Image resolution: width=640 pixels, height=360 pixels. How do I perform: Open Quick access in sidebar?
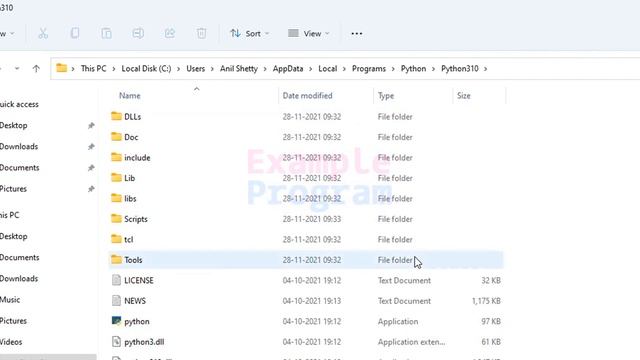click(19, 104)
